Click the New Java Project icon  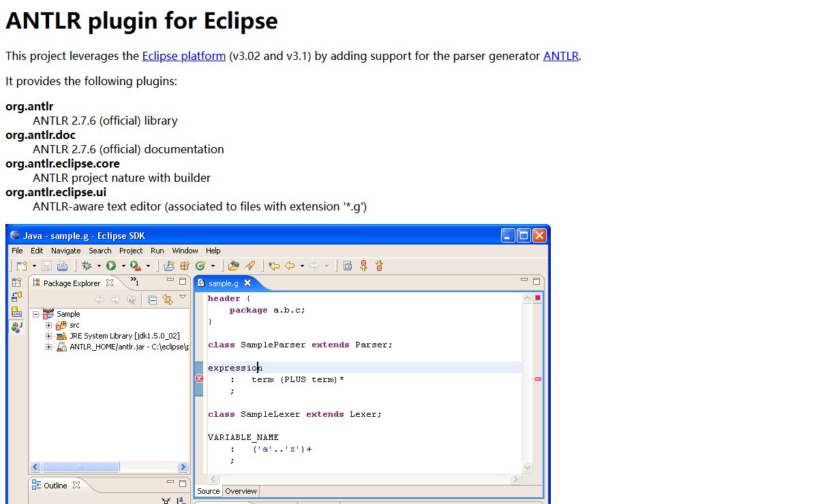coord(169,266)
